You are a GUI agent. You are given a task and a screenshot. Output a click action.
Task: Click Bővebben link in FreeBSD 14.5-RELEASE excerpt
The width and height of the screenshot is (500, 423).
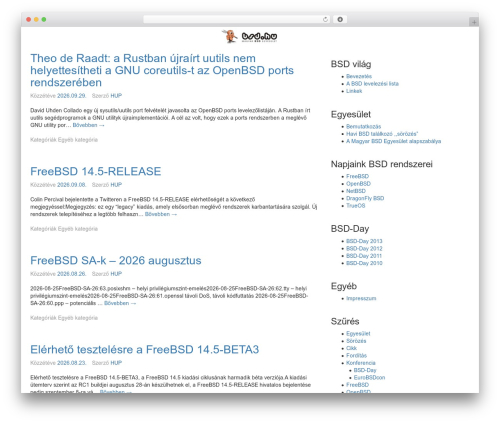[x=161, y=214]
